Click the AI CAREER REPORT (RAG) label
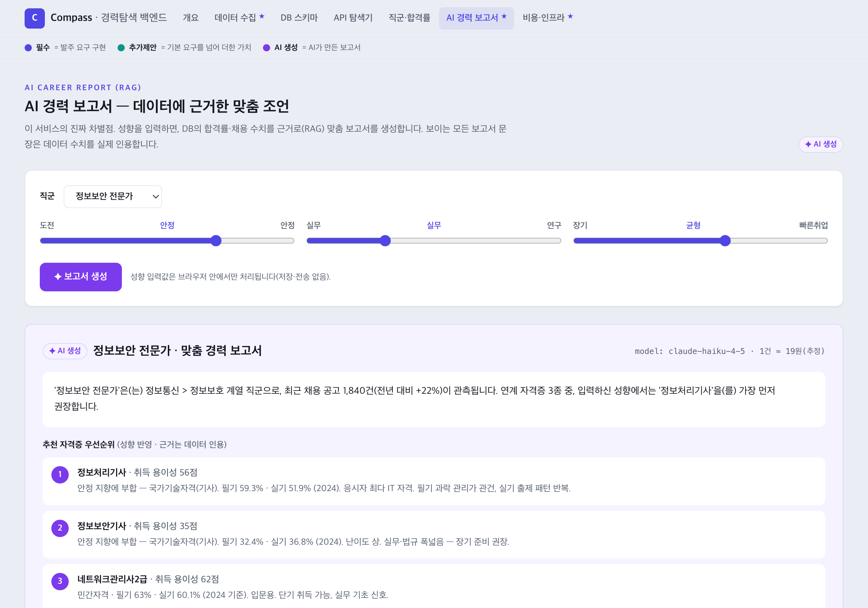868x608 pixels. click(83, 87)
